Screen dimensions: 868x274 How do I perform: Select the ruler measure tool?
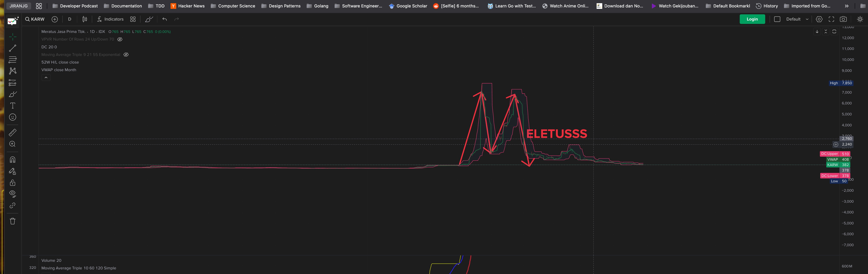tap(12, 132)
